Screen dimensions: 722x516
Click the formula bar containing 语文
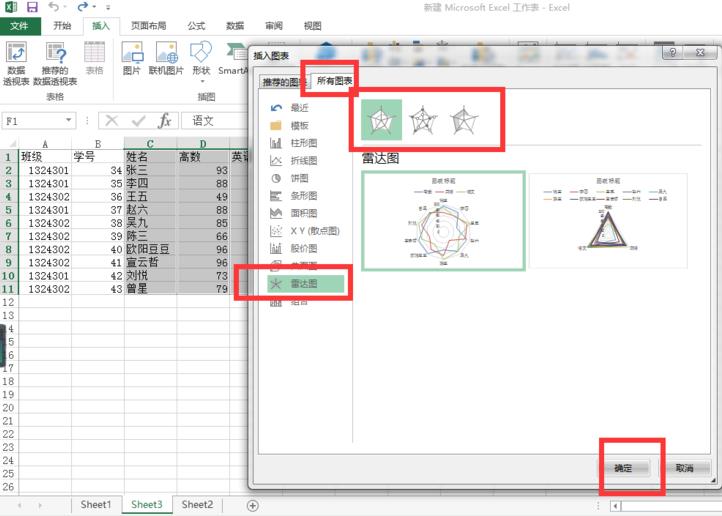tap(215, 121)
